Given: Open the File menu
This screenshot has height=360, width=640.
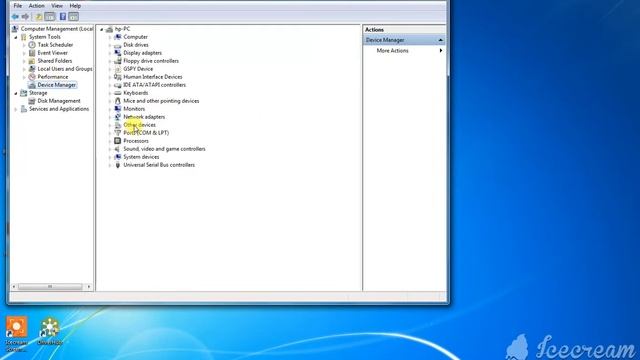Looking at the screenshot, I should (x=18, y=6).
